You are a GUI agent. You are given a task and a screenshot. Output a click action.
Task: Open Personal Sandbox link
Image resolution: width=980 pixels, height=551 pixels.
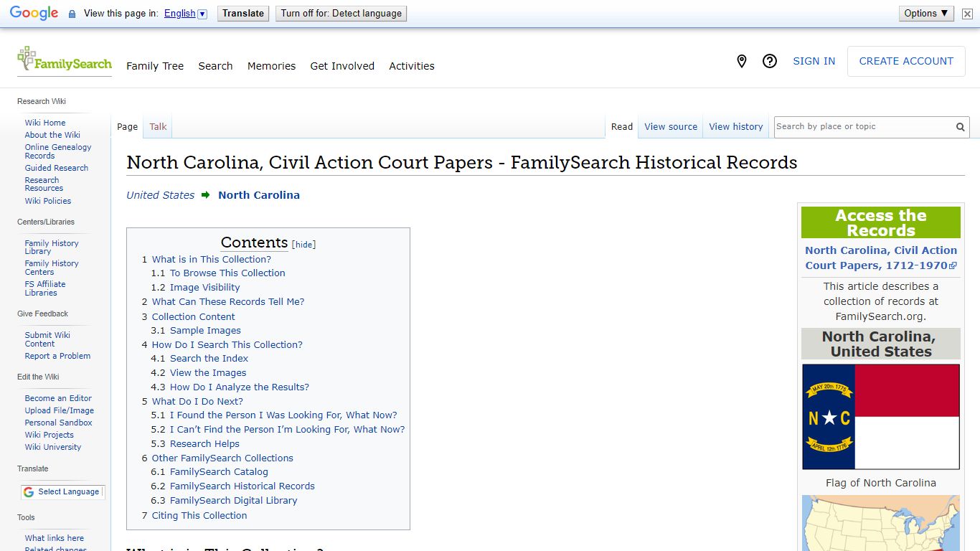pyautogui.click(x=58, y=423)
